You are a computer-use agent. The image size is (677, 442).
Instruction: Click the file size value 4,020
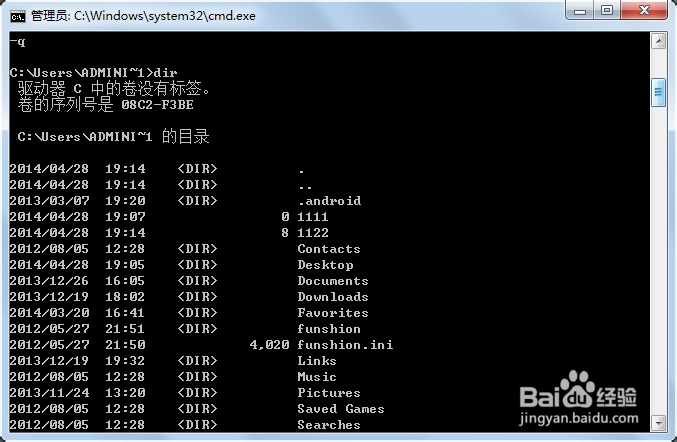pyautogui.click(x=269, y=344)
